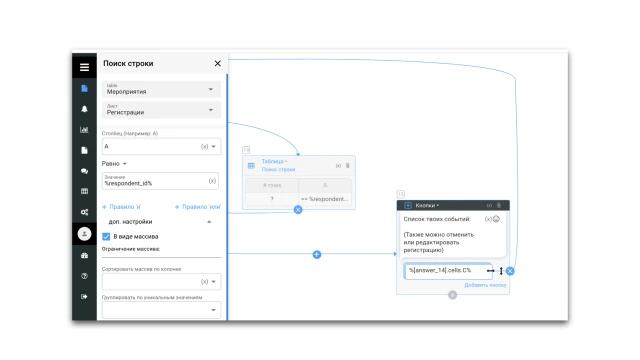640x360 pixels.
Task: Add a Правило 'и' rule
Action: click(121, 207)
